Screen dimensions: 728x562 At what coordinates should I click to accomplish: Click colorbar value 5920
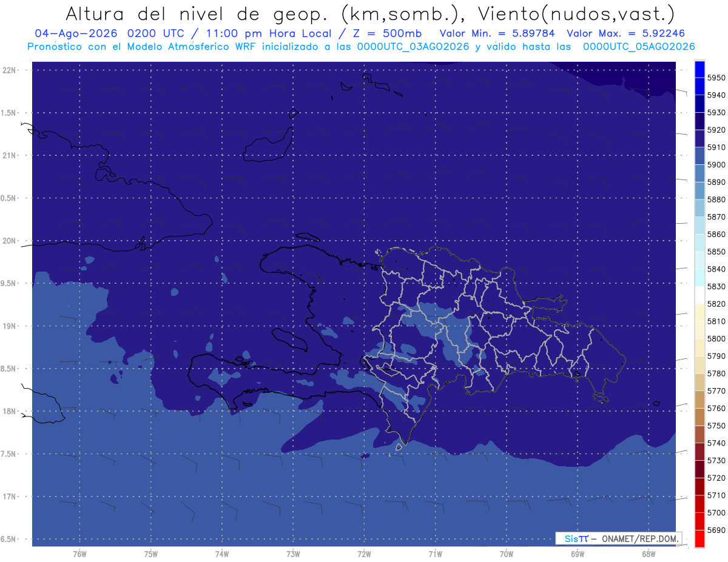tap(716, 130)
